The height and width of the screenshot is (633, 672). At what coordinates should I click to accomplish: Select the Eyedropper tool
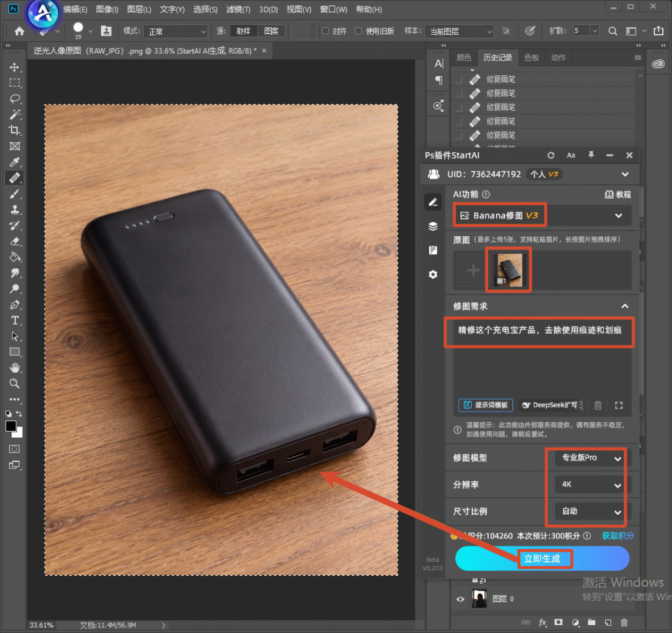14,162
